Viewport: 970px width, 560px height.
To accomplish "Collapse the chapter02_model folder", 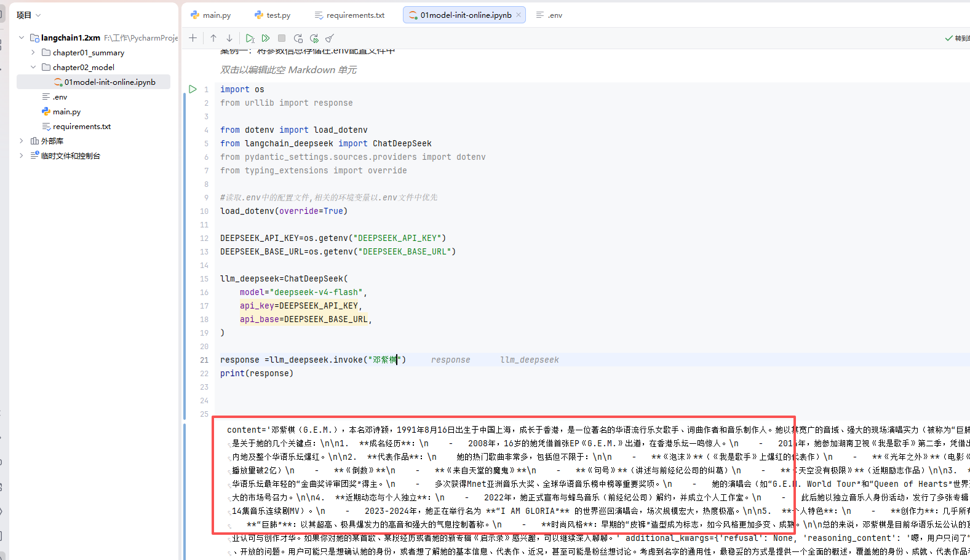I will pyautogui.click(x=33, y=67).
